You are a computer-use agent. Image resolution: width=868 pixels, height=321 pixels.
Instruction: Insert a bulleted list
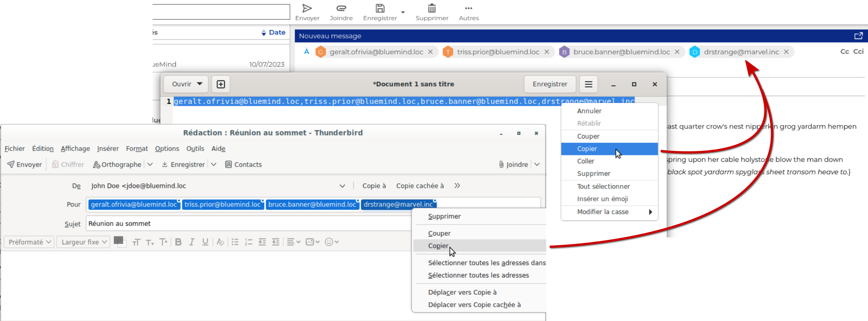pyautogui.click(x=235, y=242)
